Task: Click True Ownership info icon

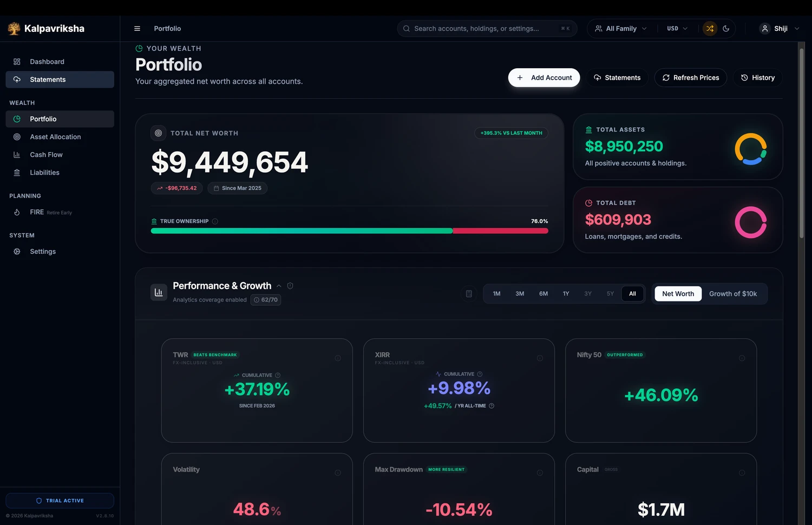Action: [x=215, y=221]
